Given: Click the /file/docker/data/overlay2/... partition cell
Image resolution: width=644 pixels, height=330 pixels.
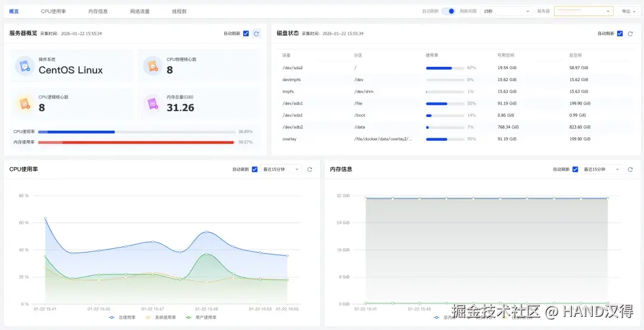Looking at the screenshot, I should point(383,139).
